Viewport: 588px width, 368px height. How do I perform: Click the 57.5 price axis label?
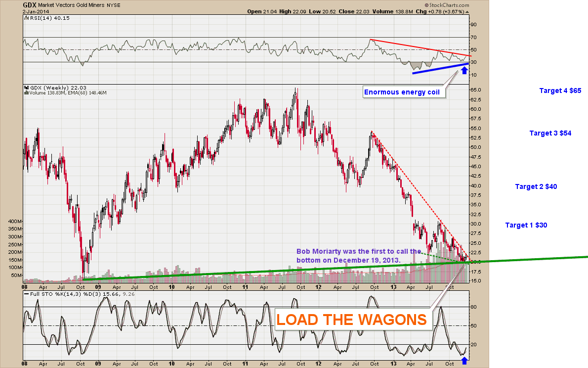475,119
